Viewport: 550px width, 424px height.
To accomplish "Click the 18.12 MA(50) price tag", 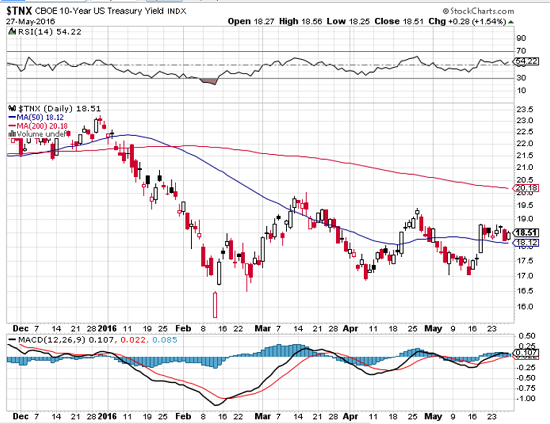I will (x=526, y=242).
